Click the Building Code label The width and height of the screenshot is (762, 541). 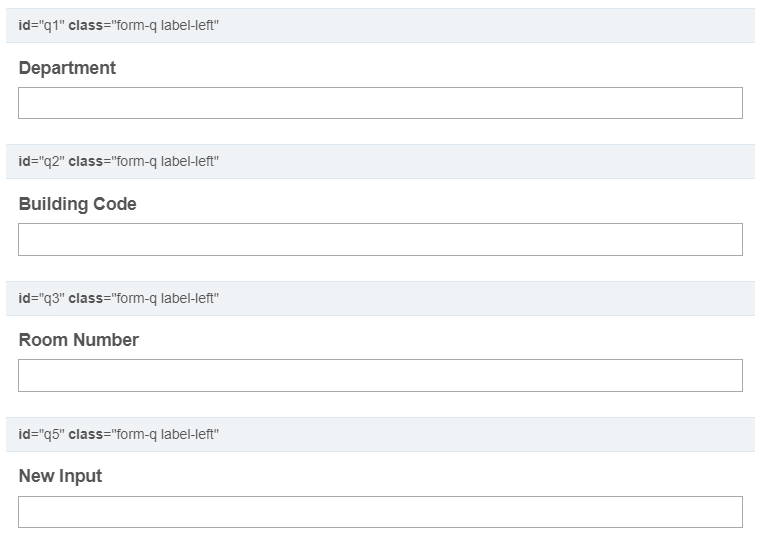77,204
